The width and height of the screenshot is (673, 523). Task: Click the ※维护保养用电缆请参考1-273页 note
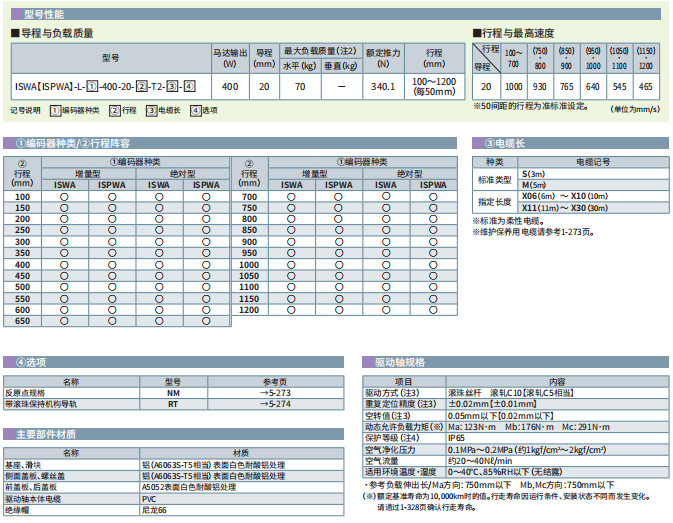pos(534,232)
